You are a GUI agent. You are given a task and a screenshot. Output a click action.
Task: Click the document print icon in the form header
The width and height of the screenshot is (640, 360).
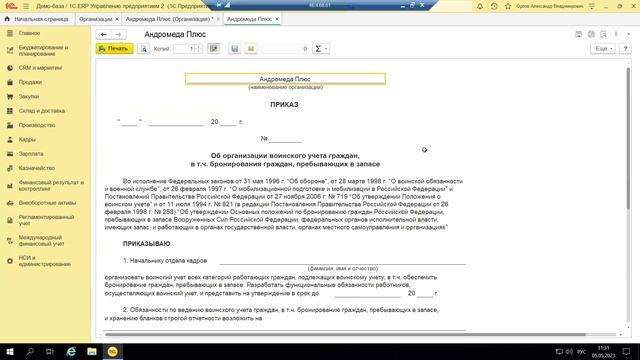pyautogui.click(x=578, y=34)
